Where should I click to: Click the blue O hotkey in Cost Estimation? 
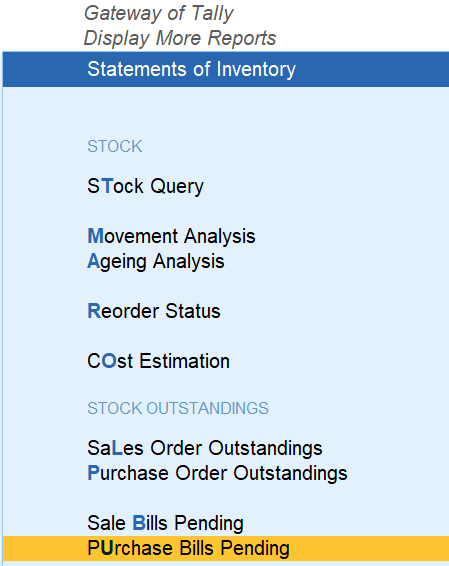point(109,361)
